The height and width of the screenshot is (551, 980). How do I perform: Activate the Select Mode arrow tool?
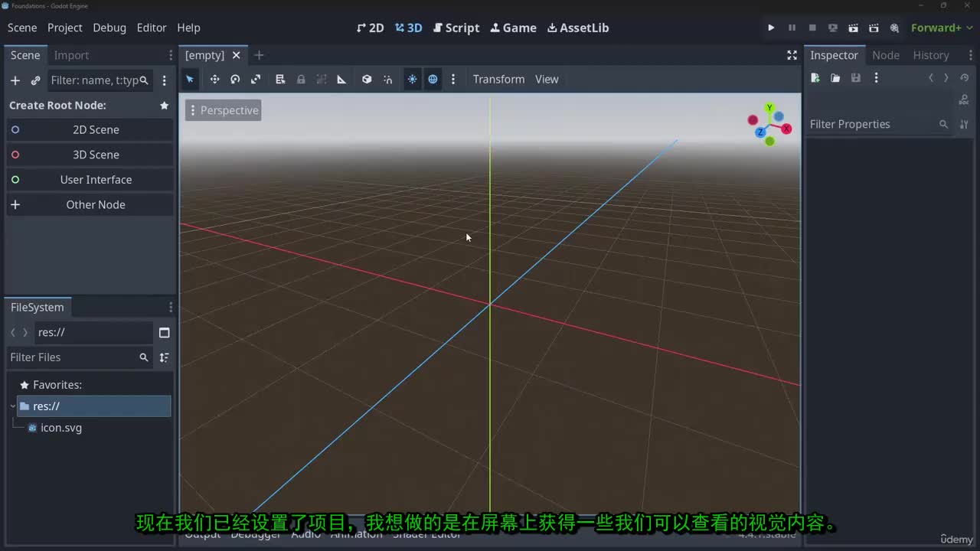click(190, 79)
